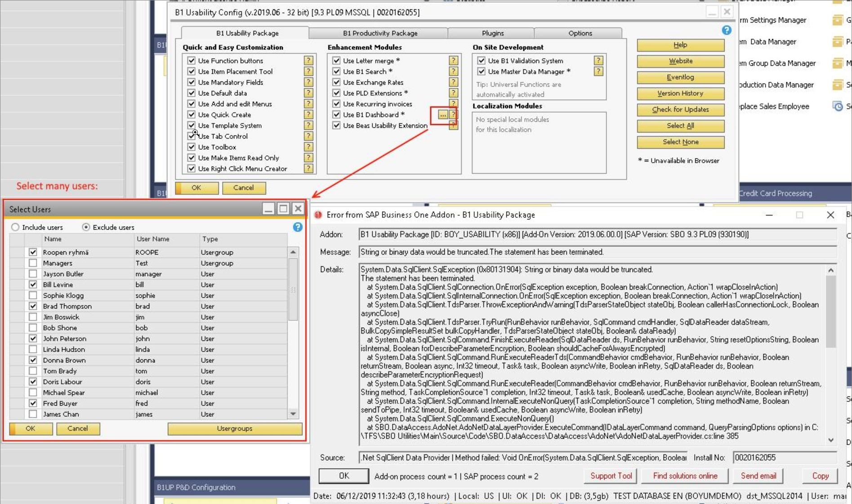Open help for Use Default data
Screen dimensions: 852x504
(x=308, y=93)
